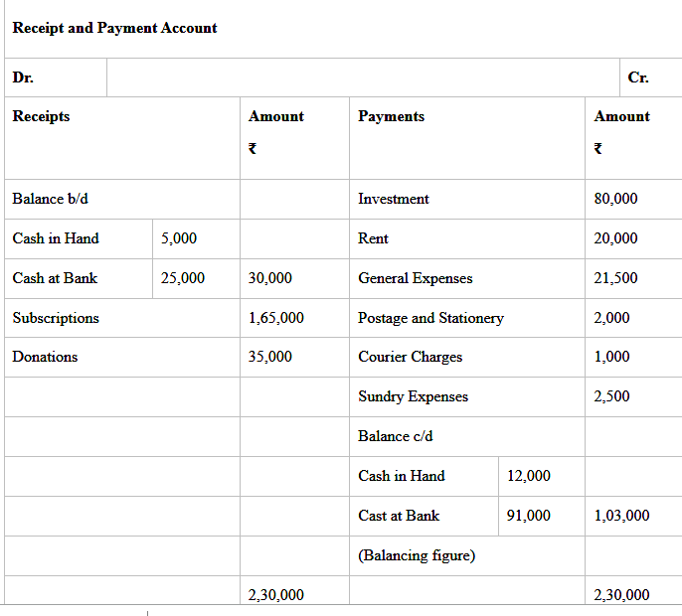
Task: Click the Donations amount 35,000
Action: point(270,357)
